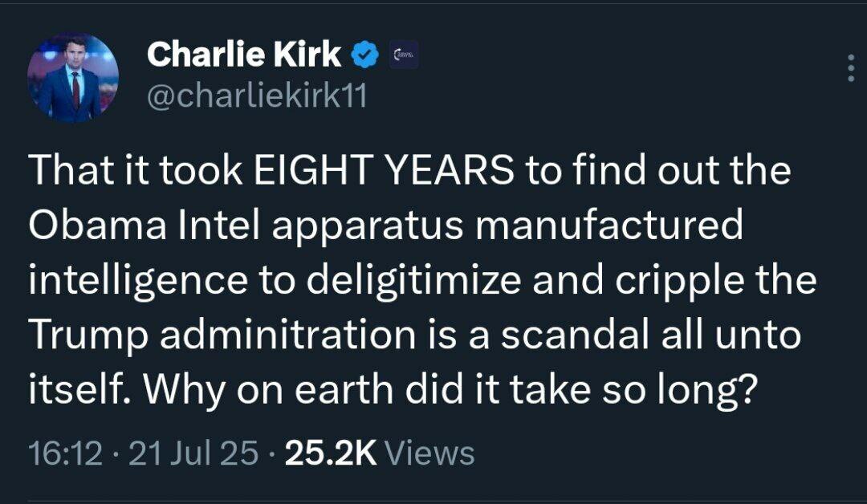Click the word scandal in the tweet

pyautogui.click(x=573, y=336)
